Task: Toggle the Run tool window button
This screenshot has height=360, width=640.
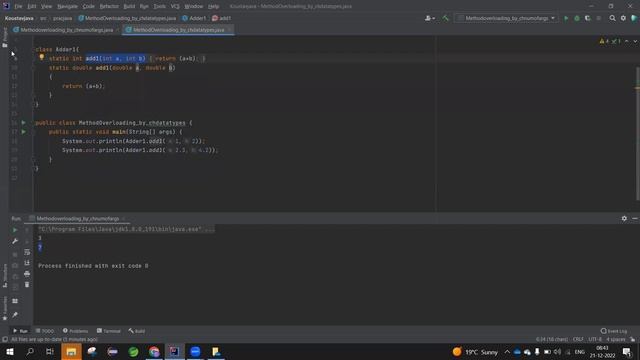Action: [x=20, y=331]
